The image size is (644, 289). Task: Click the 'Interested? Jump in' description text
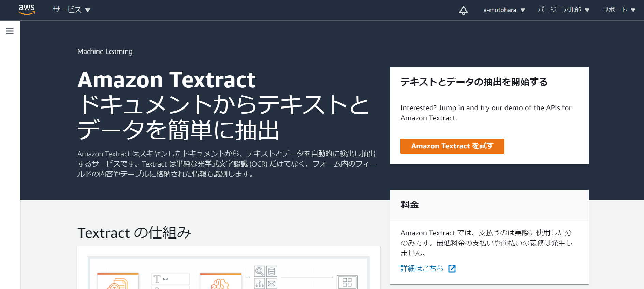[x=486, y=113]
